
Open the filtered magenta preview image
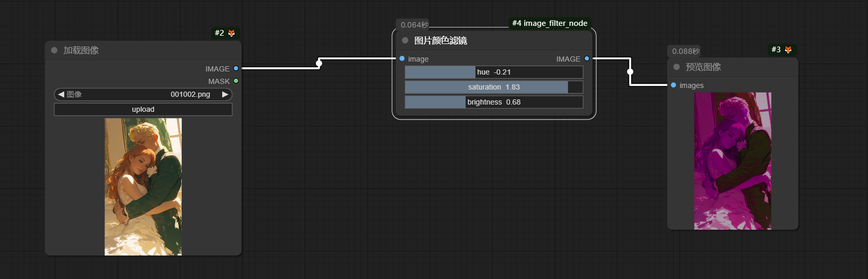click(732, 160)
